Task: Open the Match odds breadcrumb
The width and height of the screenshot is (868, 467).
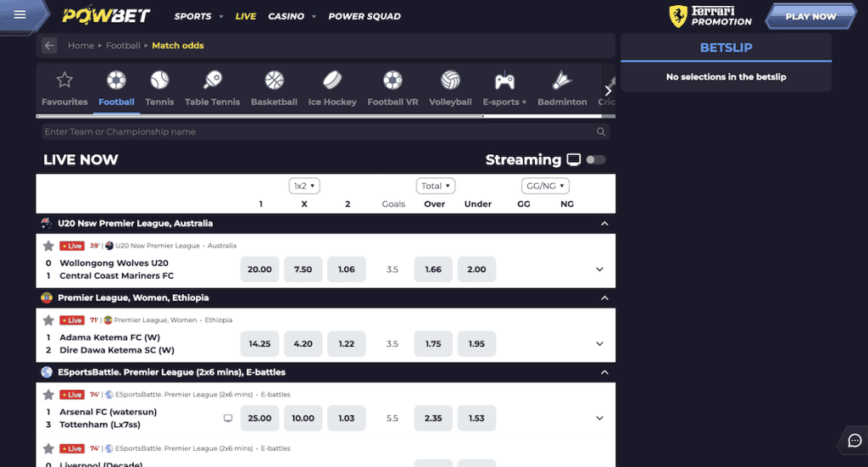Action: (178, 46)
